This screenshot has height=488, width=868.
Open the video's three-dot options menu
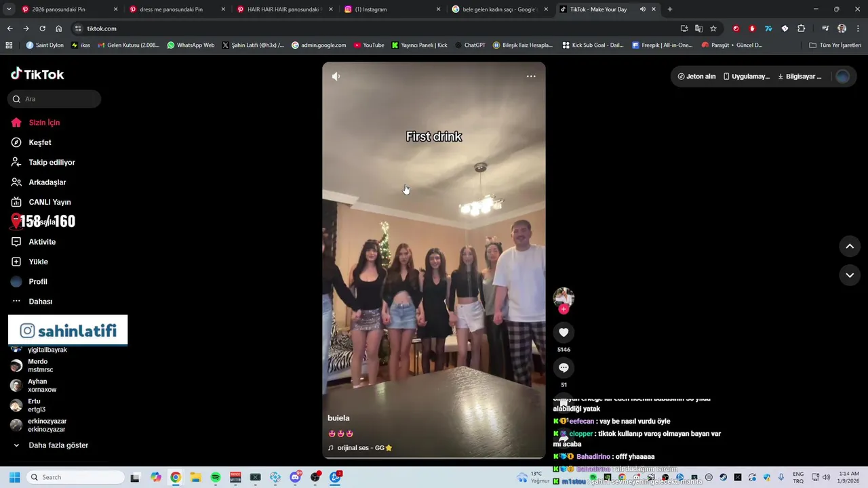(x=531, y=77)
